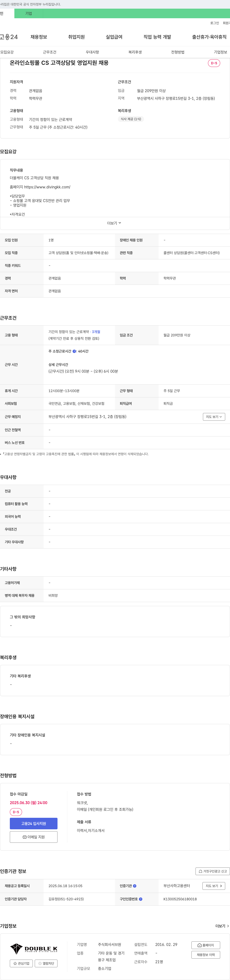Jump to the 모집요강 section tab
This screenshot has height=980, width=230.
point(7,52)
